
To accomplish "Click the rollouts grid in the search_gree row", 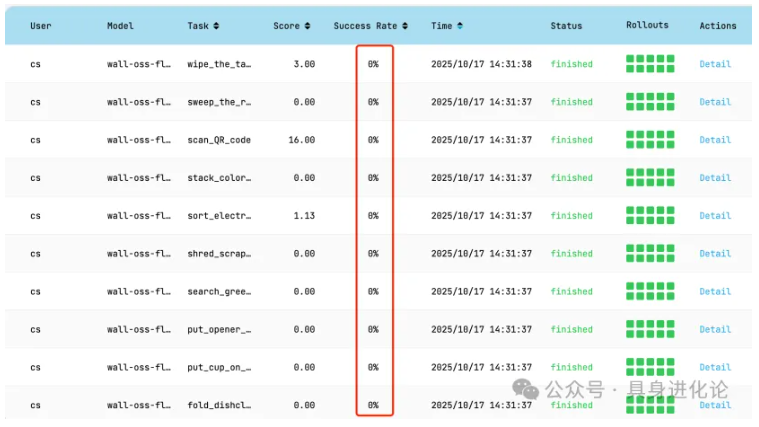I will [x=649, y=292].
